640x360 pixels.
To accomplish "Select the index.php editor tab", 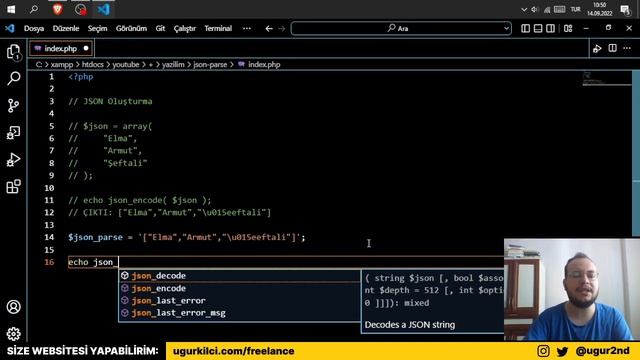I will pos(61,49).
